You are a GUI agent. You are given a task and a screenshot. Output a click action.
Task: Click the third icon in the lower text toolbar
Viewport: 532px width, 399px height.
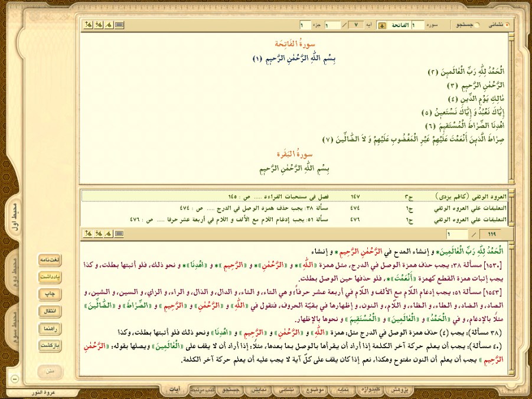109,234
